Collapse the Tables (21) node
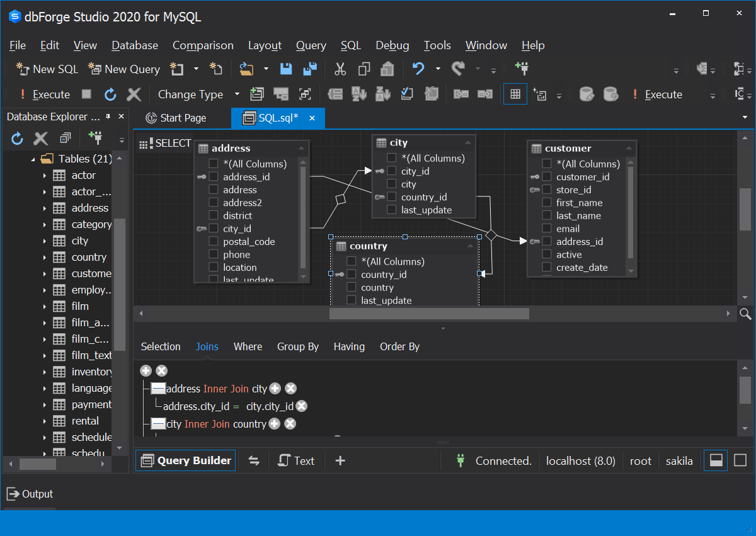756x536 pixels. tap(33, 158)
